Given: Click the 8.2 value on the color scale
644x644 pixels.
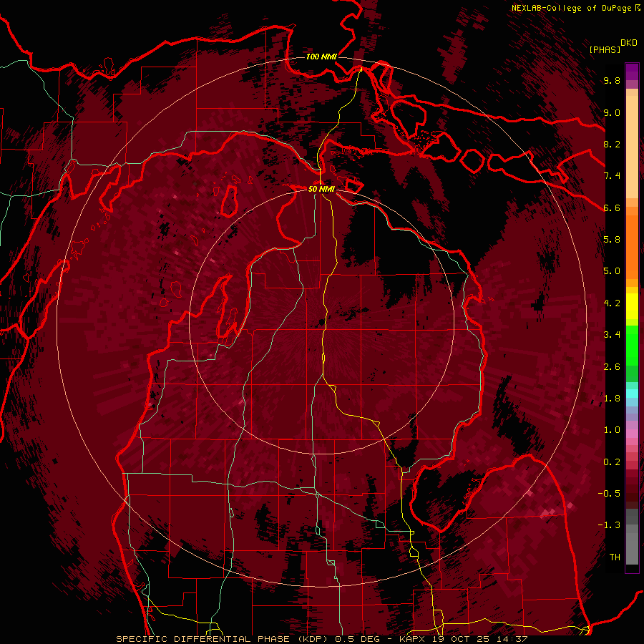Looking at the screenshot, I should [x=612, y=144].
